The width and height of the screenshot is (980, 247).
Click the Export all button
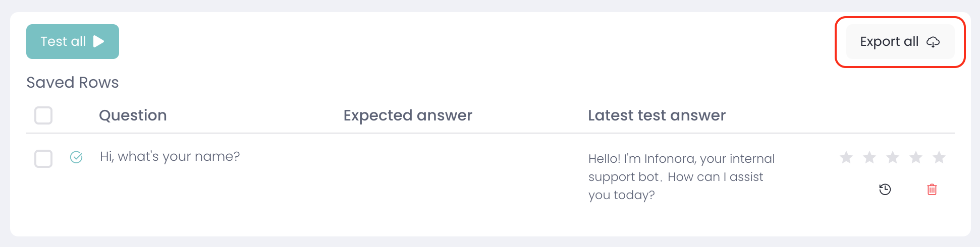point(900,42)
